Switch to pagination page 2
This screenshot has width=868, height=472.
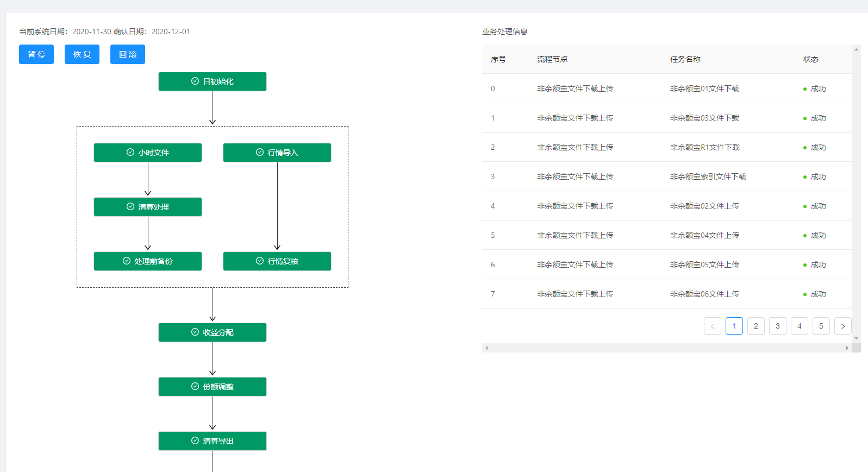coord(756,326)
